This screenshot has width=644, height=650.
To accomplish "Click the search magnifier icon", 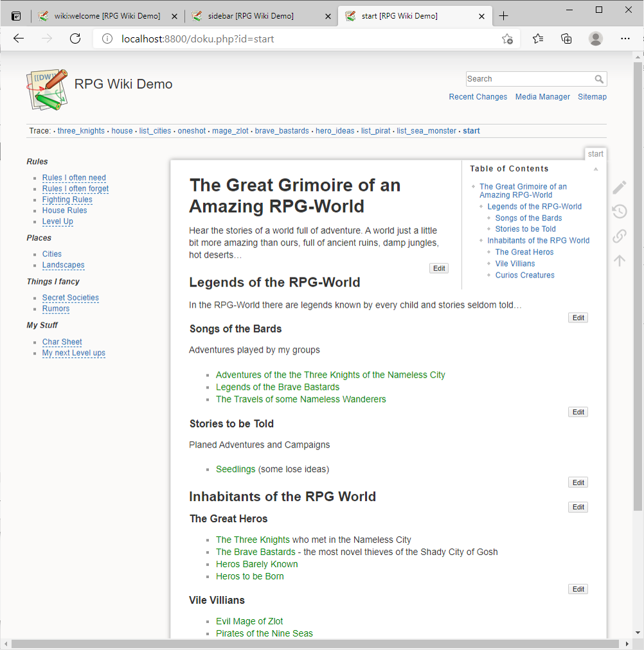I will (x=599, y=79).
